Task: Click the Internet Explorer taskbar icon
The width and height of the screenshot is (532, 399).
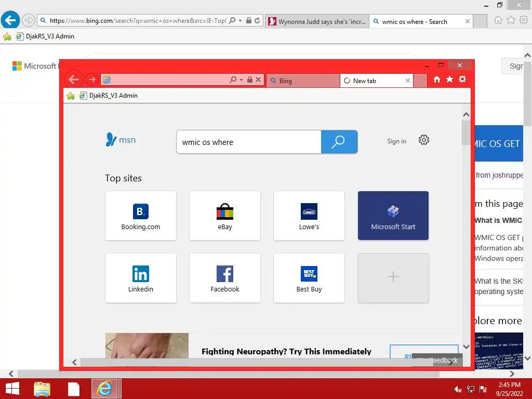Action: (104, 389)
